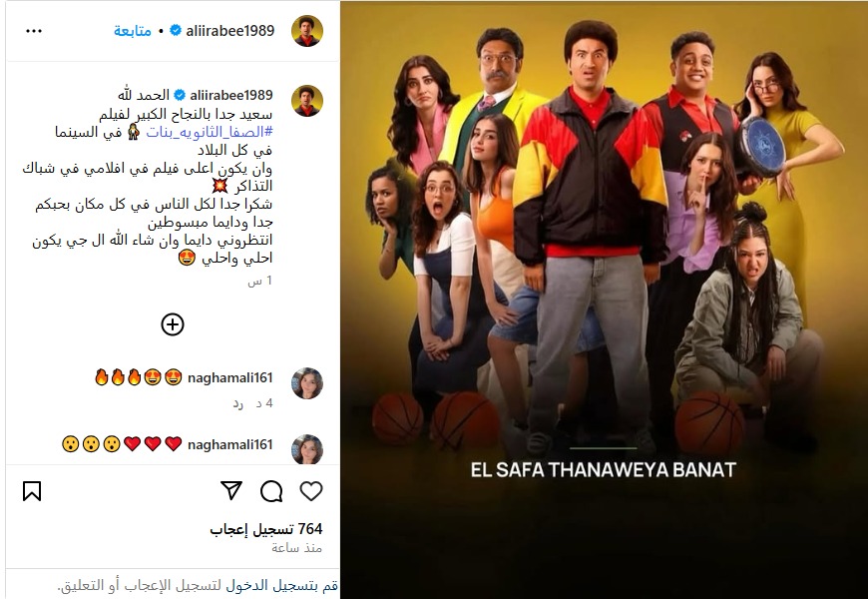View the 764 likes list
This screenshot has height=599, width=868.
266,530
